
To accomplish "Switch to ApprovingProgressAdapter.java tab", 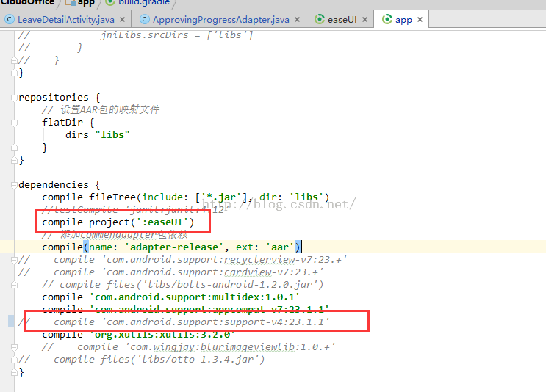I will pos(220,20).
